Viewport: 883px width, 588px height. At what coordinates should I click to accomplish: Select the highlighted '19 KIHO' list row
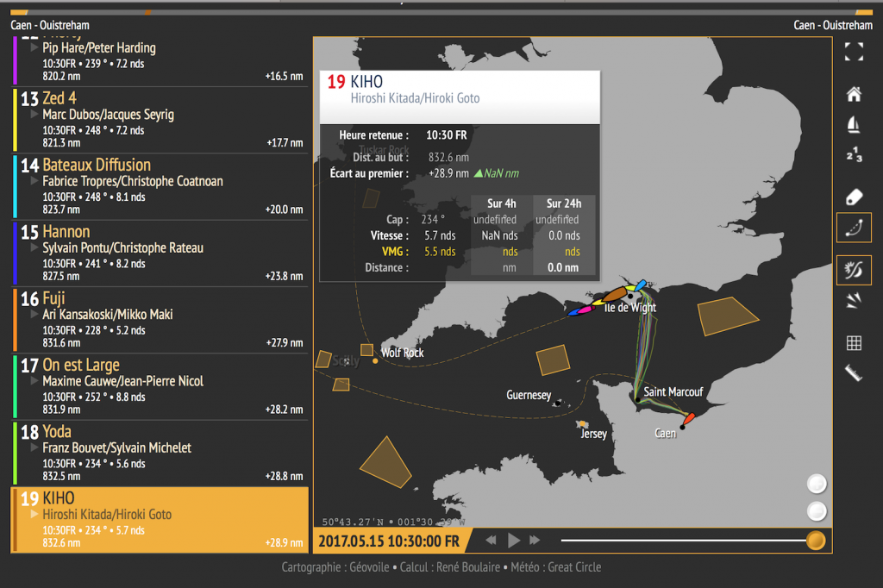(160, 520)
